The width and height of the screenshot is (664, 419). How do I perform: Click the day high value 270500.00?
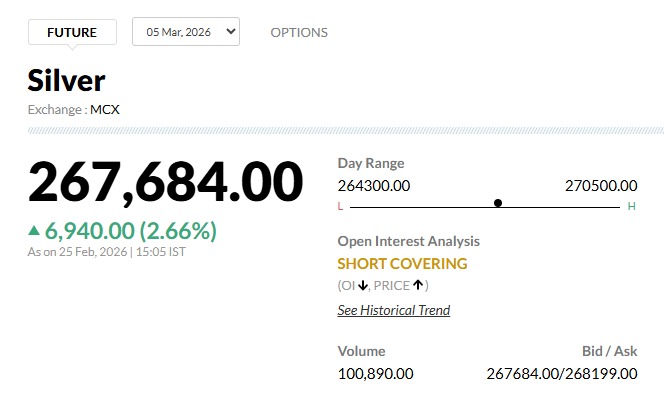601,185
